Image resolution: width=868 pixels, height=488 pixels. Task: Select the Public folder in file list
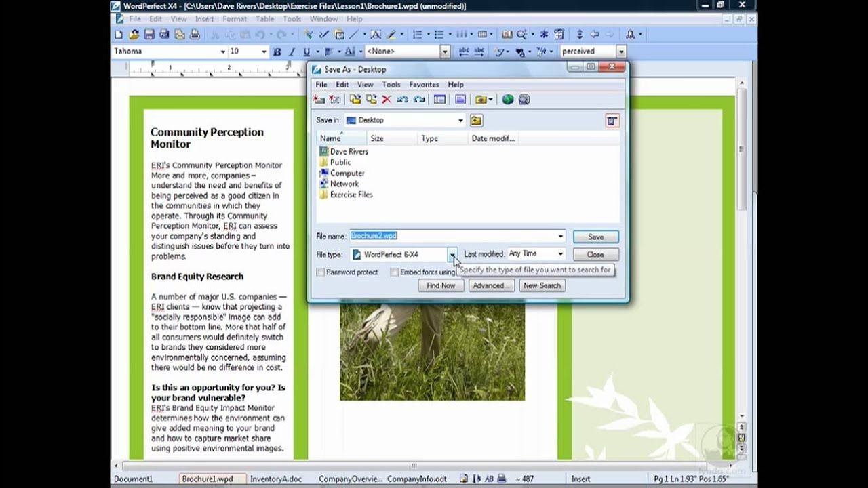tap(335, 163)
